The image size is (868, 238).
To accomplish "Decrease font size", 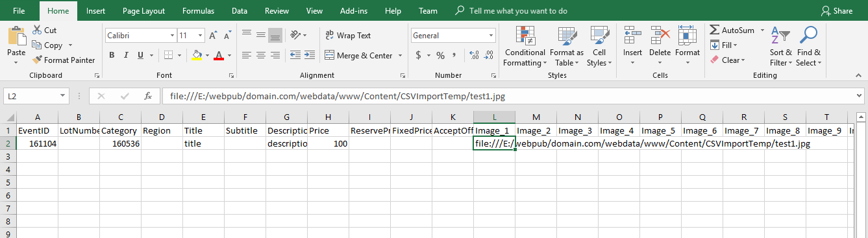I will click(228, 35).
